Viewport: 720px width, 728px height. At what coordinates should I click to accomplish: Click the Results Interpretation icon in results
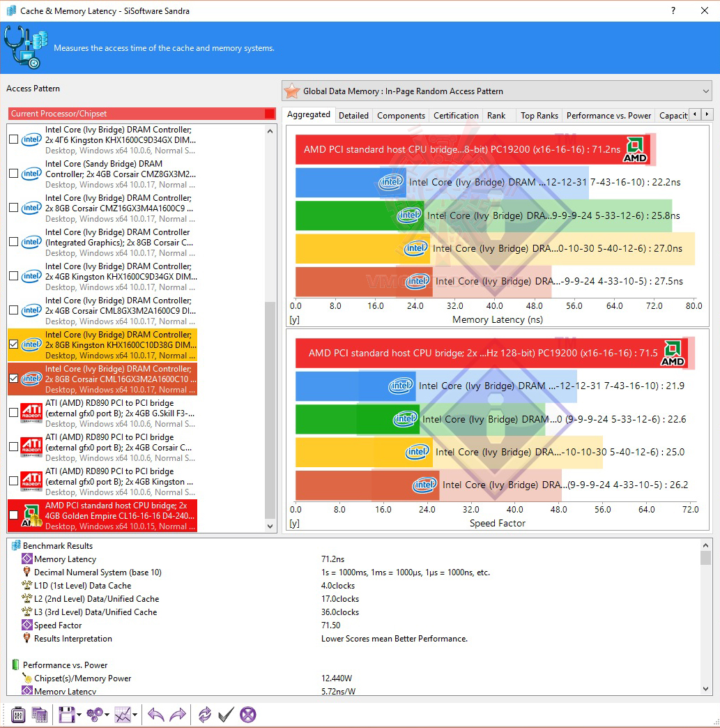27,638
